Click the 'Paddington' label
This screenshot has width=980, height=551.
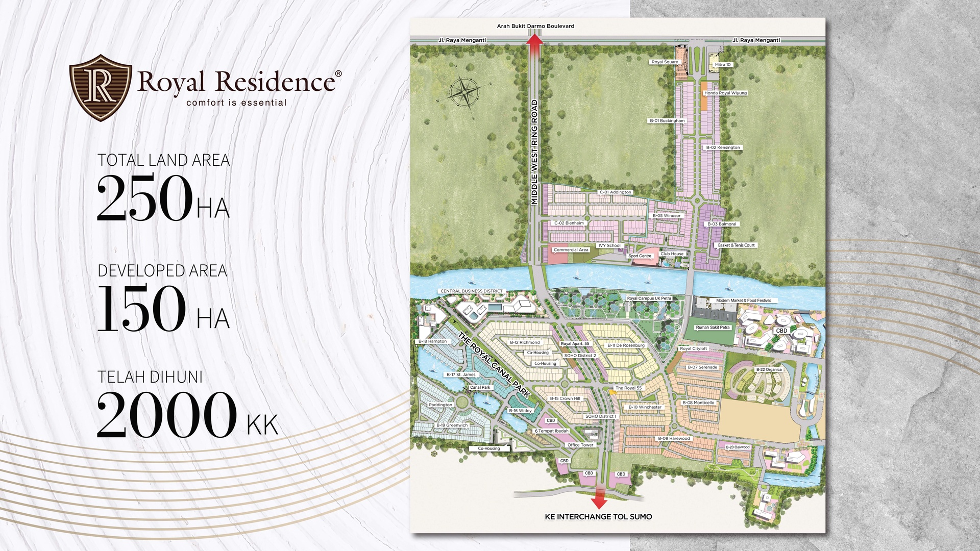[x=440, y=405]
